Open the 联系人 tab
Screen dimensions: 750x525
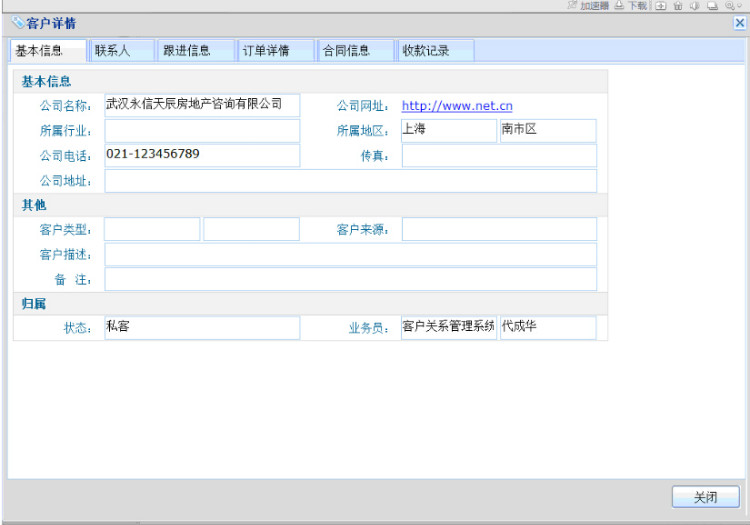(122, 51)
